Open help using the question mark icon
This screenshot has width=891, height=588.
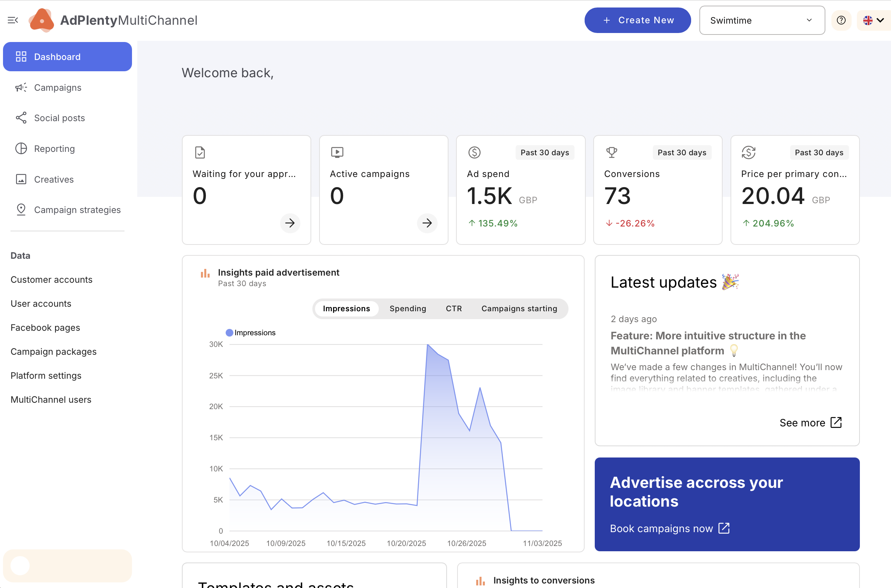(841, 20)
